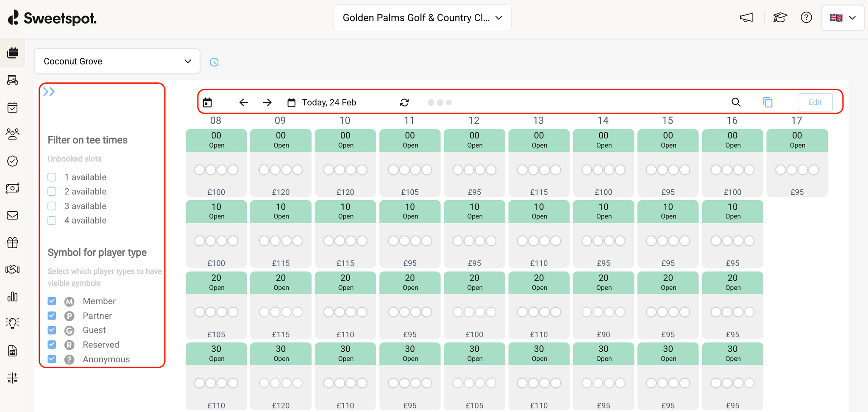Enable the '1 available' unbooked slots filter
This screenshot has height=412, width=868.
coord(52,177)
